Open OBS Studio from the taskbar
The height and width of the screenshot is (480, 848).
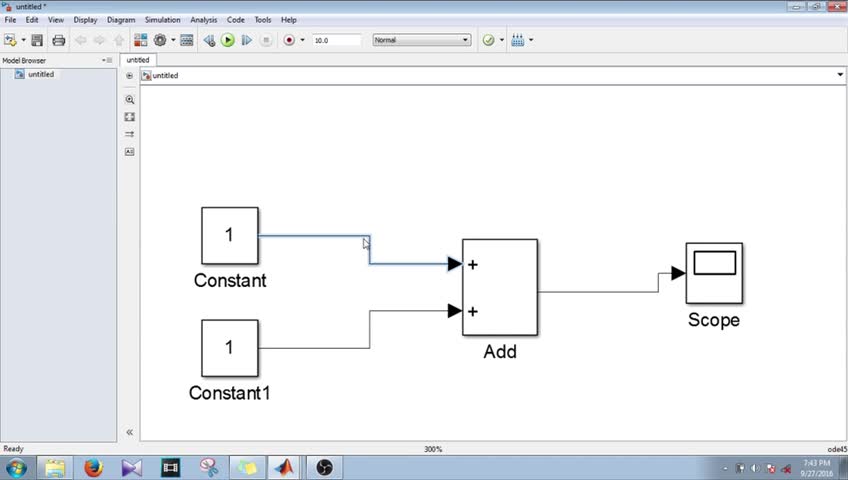point(324,468)
